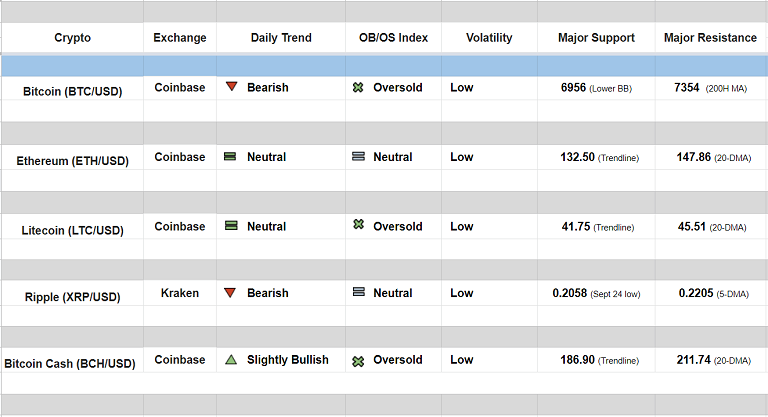
Task: Click the Bitcoin (BTC/USD) row label
Action: click(73, 91)
